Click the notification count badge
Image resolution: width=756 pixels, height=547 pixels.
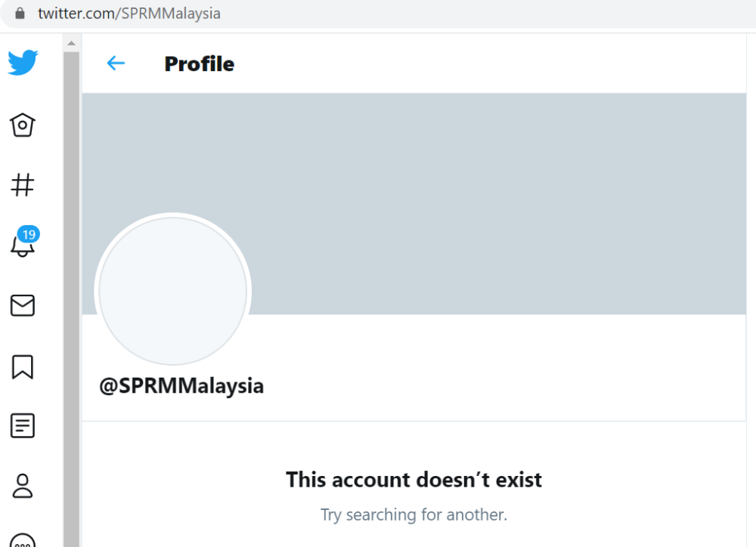29,234
